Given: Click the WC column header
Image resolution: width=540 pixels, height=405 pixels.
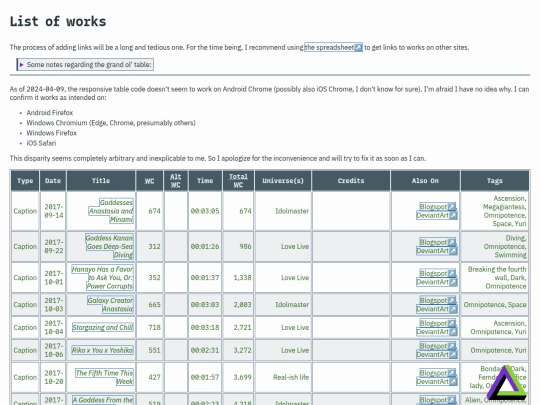Looking at the screenshot, I should [149, 180].
